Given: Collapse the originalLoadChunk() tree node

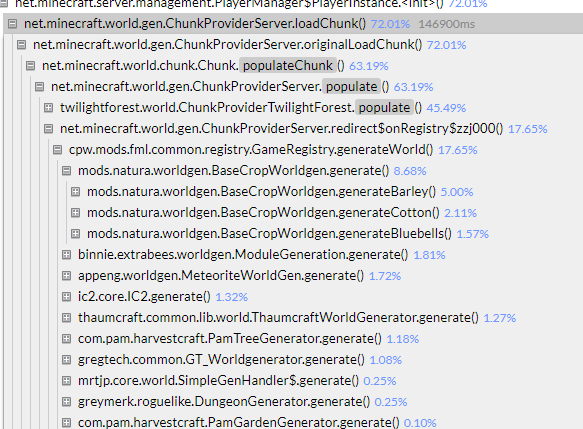Looking at the screenshot, I should [x=22, y=45].
